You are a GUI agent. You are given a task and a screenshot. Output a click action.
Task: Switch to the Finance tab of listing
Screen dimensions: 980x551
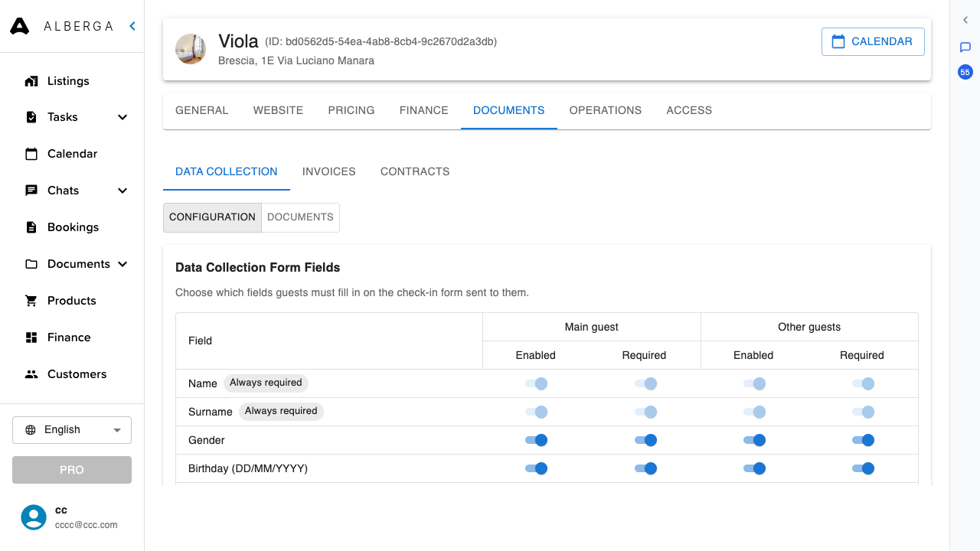point(424,110)
